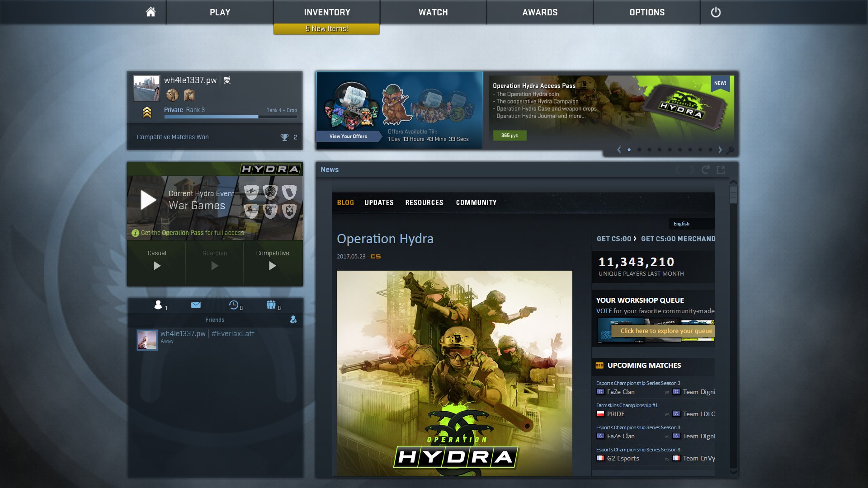Click the Home icon in top bar

pyautogui.click(x=151, y=12)
